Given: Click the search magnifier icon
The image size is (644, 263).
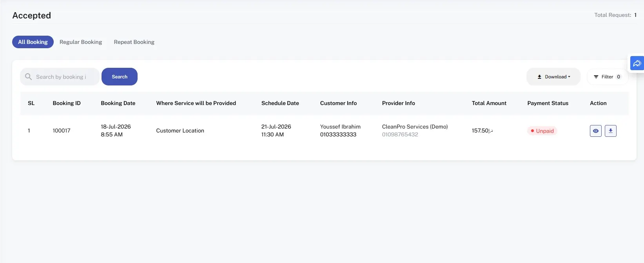Looking at the screenshot, I should click(28, 77).
